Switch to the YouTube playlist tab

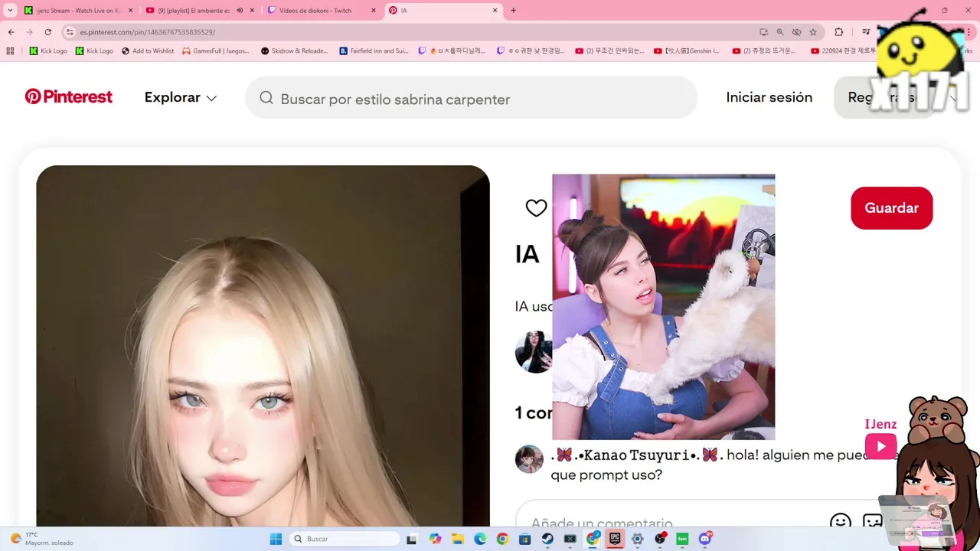tap(193, 11)
